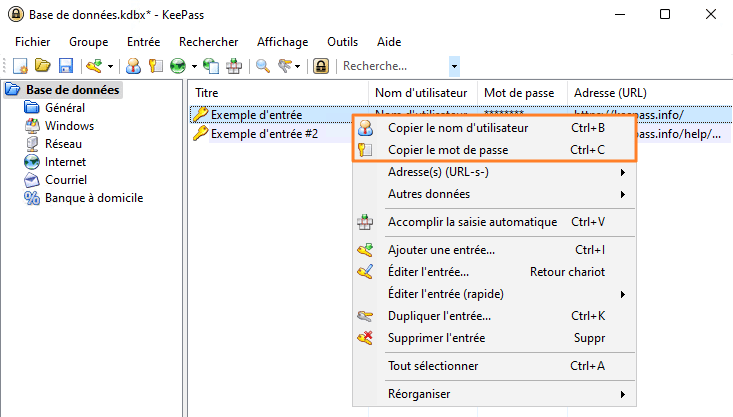Screen dimensions: 733x417
Task: Open the Outils menu
Action: coord(343,42)
